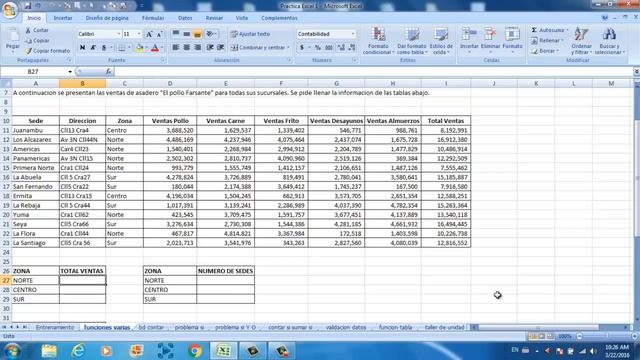The height and width of the screenshot is (360, 640).
Task: Click Autosuma button
Action: click(x=548, y=30)
